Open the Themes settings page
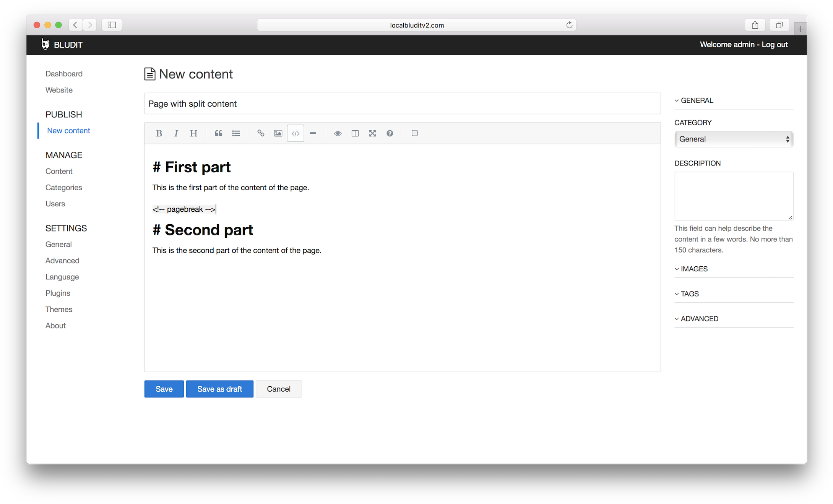Screen dimensions: 833x504 (59, 309)
